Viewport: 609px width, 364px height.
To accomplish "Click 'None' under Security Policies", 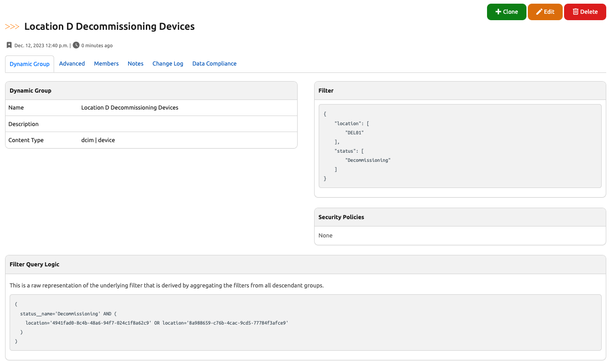I will tap(326, 236).
